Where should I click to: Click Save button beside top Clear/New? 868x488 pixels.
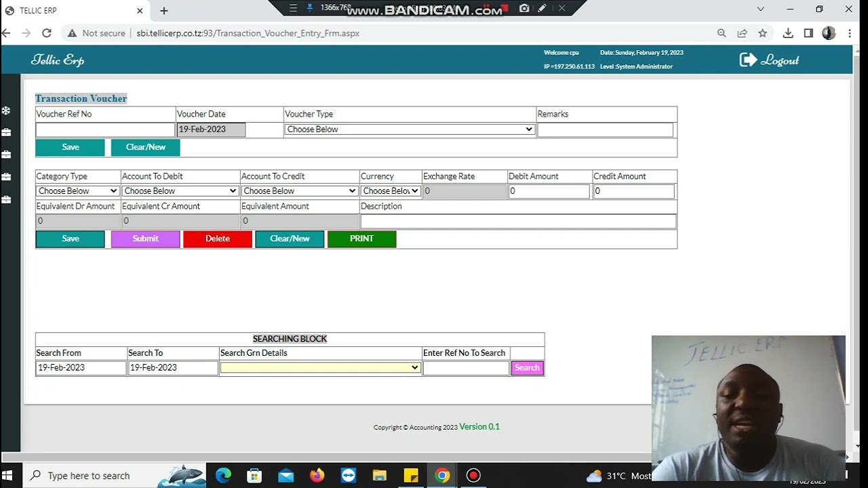click(71, 147)
